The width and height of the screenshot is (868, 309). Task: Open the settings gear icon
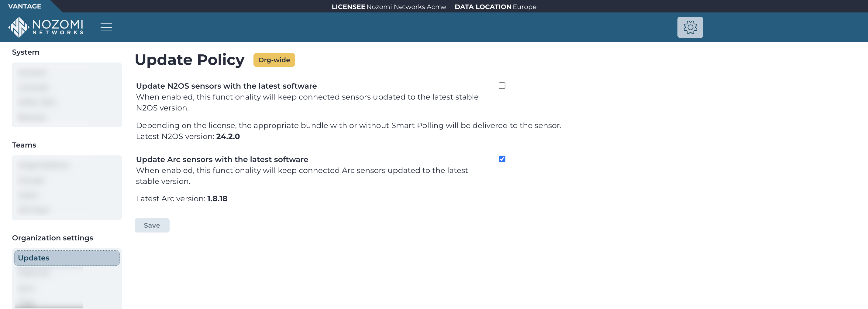click(690, 27)
